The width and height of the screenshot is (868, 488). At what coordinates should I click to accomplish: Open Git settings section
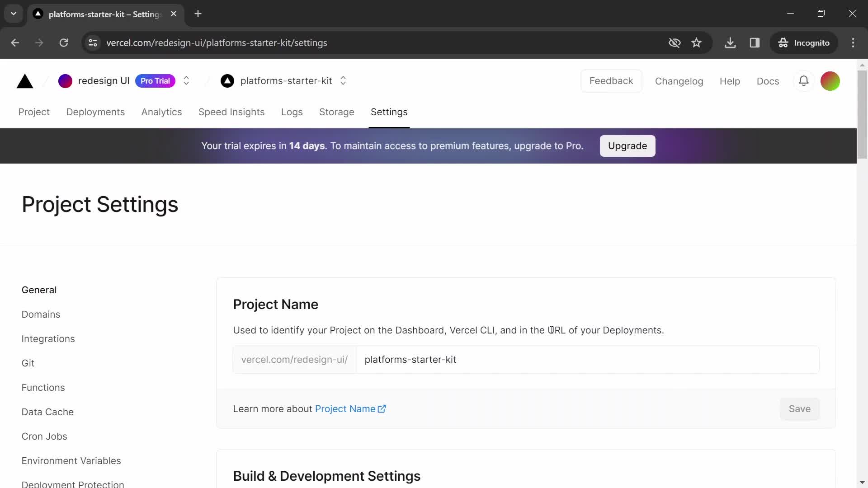click(28, 363)
